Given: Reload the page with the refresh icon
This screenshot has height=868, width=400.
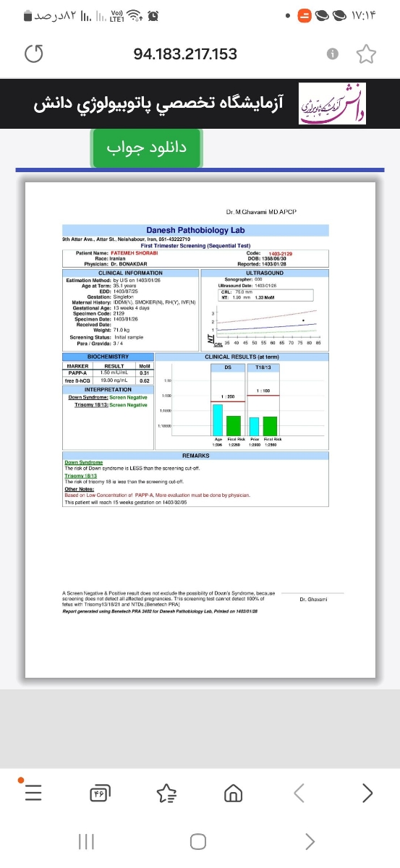Looking at the screenshot, I should click(x=34, y=54).
